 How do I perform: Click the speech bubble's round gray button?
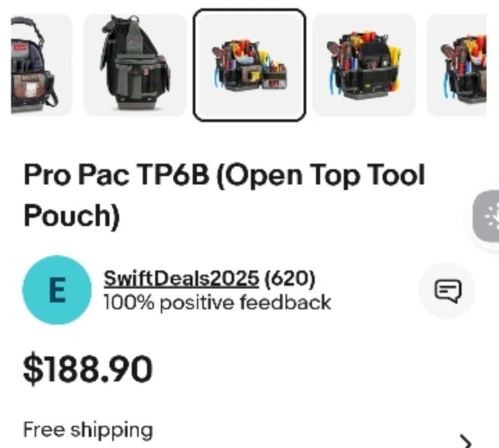447,291
